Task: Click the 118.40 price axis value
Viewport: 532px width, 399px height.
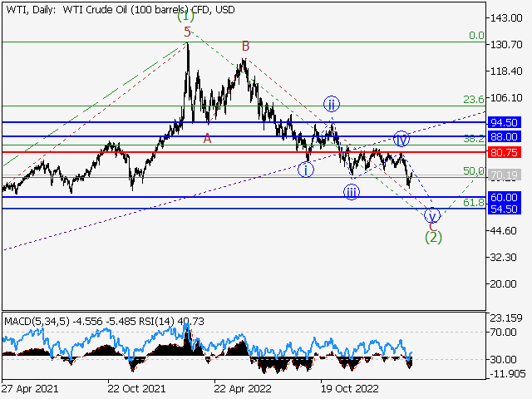Action: coord(506,71)
